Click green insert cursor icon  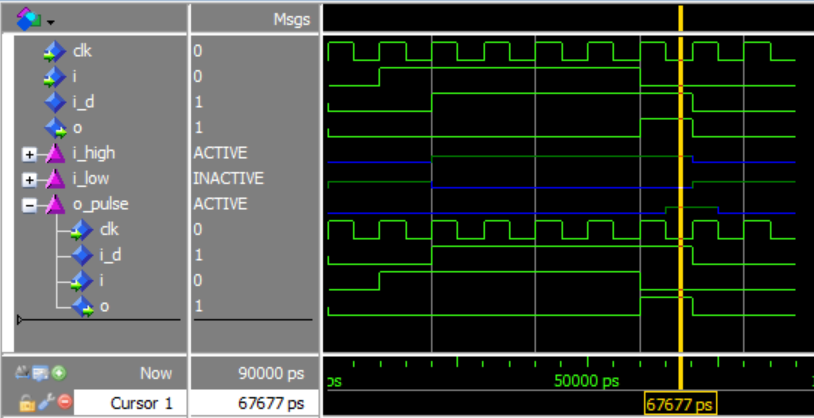59,372
